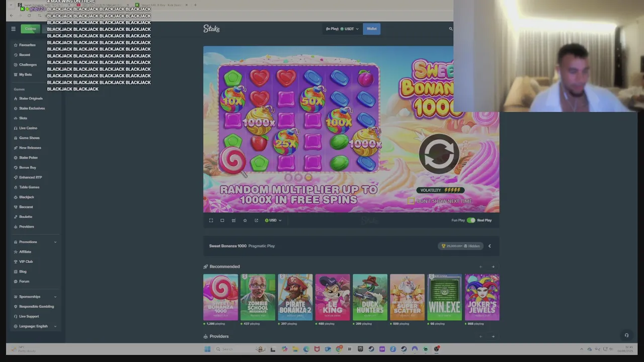Open Zombie School Megaways thumbnail
Viewport: 644px width, 362px height.
pos(258,297)
